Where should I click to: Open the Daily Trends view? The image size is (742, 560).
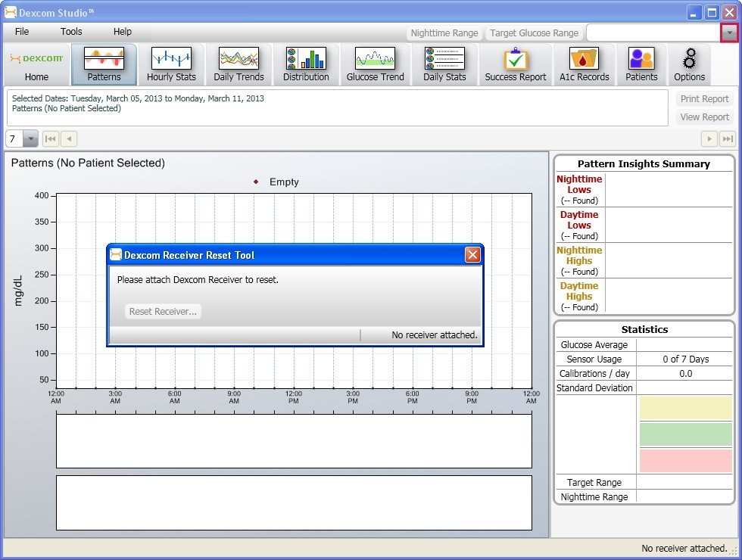238,64
